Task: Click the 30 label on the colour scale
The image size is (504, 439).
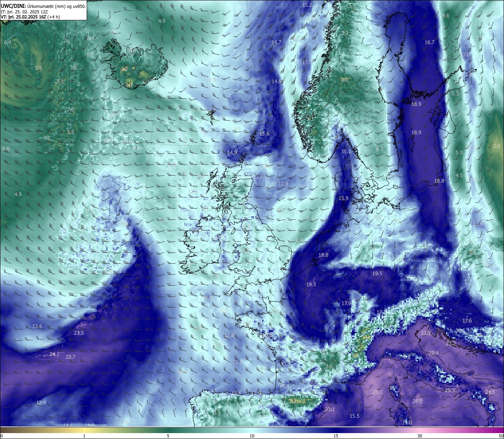Action: pyautogui.click(x=420, y=435)
